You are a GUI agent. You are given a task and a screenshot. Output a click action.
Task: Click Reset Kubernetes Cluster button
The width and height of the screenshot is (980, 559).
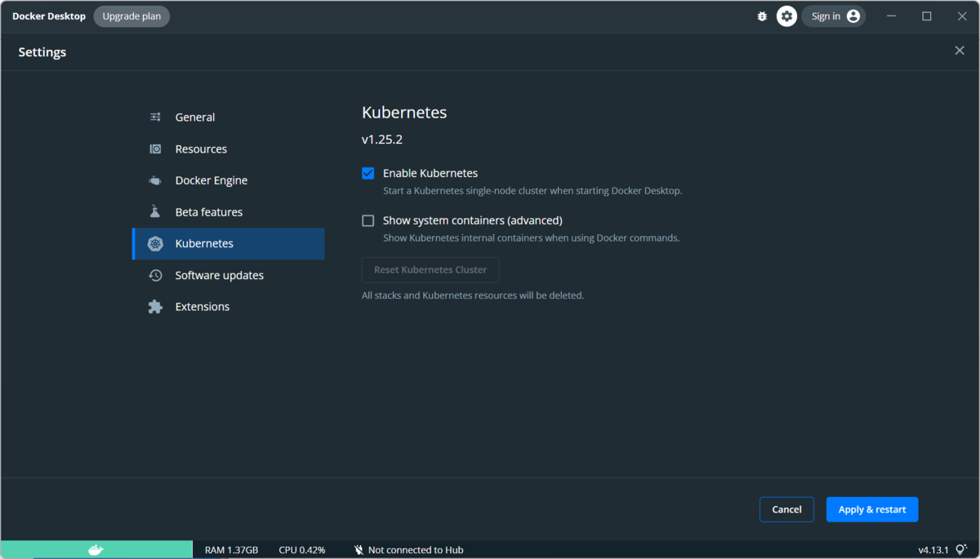tap(430, 270)
